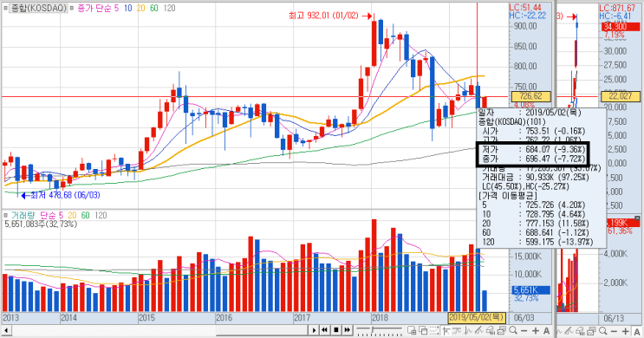Click the 거래량 단순 5 volume indicator label
The image size is (644, 338).
[x=37, y=215]
